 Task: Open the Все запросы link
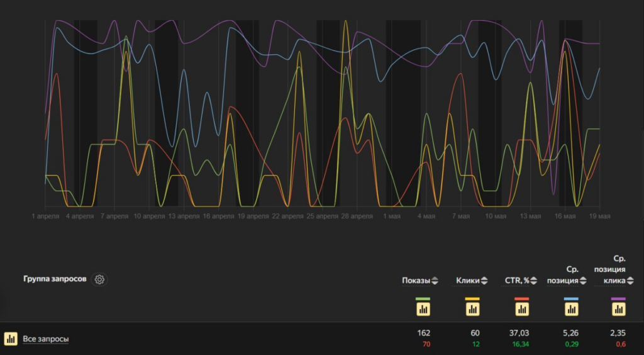point(45,339)
